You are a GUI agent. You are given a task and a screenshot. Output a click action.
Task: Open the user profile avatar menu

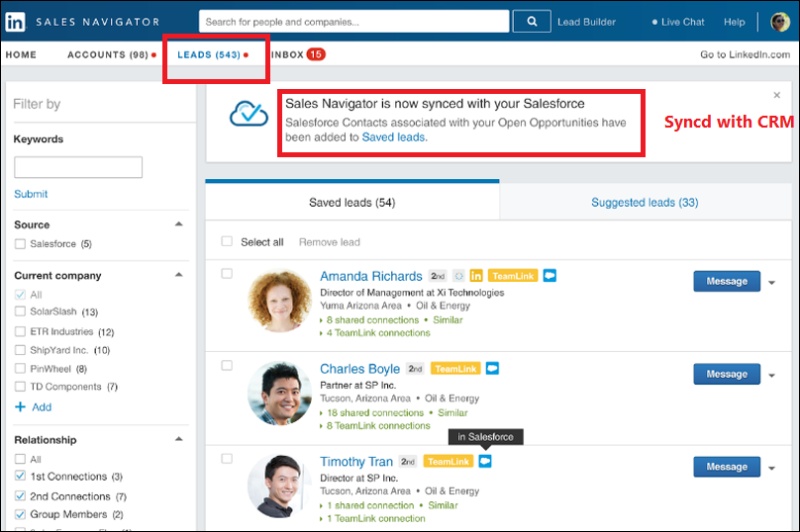coord(780,22)
